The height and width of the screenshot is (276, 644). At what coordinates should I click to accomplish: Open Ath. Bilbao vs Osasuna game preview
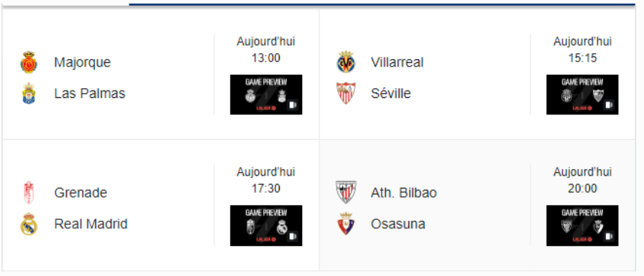pos(583,225)
